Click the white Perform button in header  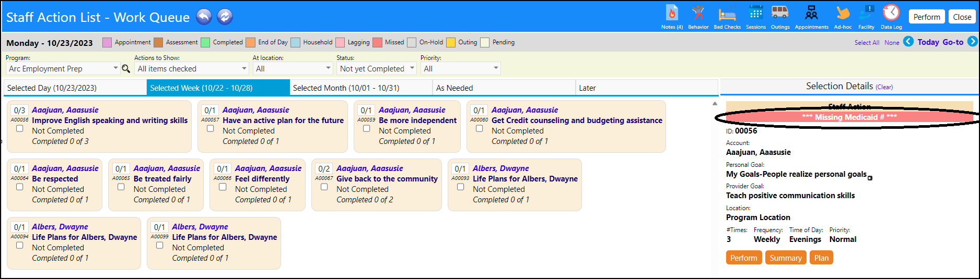[x=927, y=17]
